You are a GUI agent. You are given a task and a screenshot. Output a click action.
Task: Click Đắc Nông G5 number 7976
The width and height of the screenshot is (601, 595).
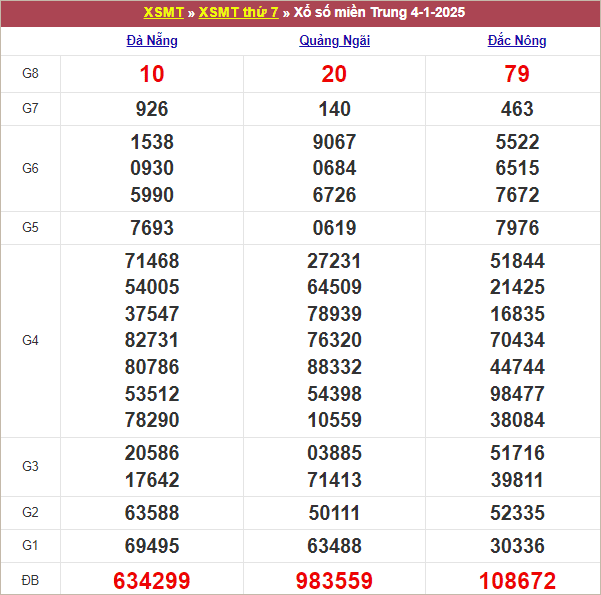click(517, 228)
